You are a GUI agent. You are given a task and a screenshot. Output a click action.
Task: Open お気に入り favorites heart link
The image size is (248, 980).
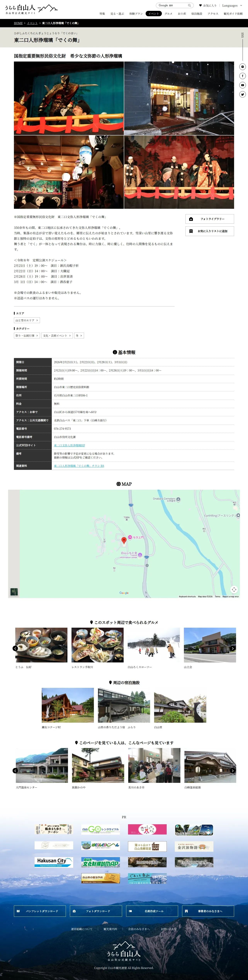[208, 5]
